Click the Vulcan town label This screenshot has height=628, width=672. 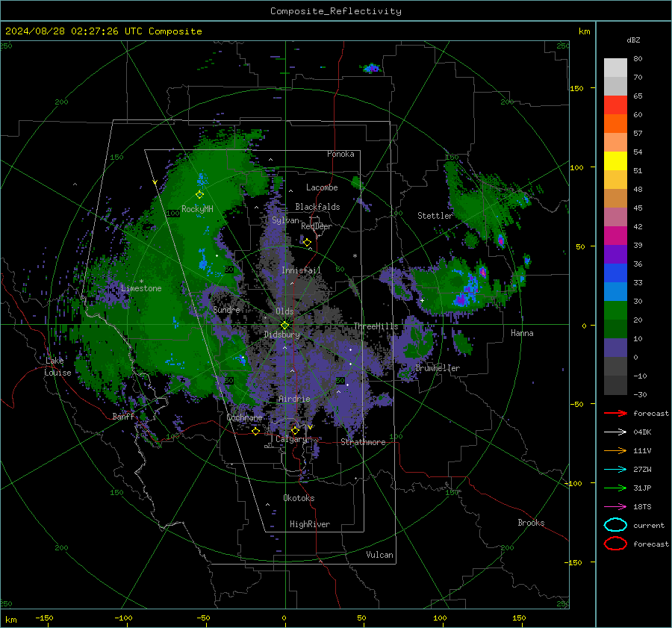coord(379,555)
